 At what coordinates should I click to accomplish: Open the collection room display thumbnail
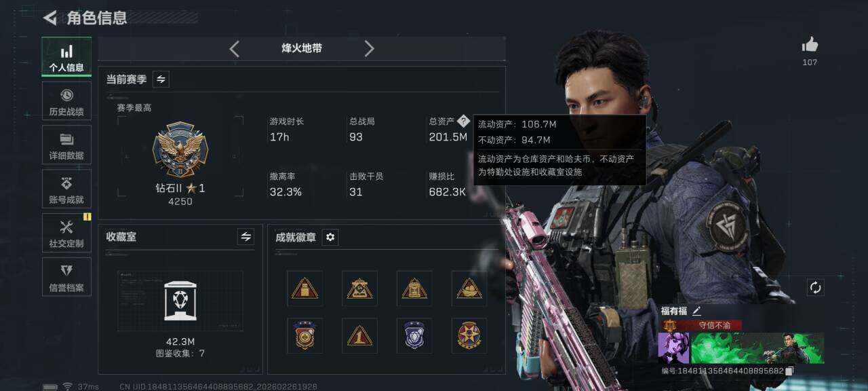[x=180, y=301]
